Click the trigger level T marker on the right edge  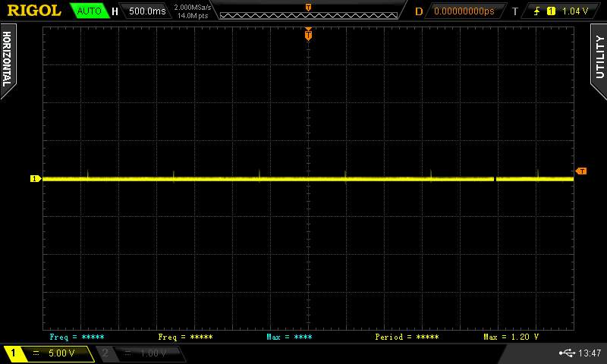pyautogui.click(x=581, y=171)
